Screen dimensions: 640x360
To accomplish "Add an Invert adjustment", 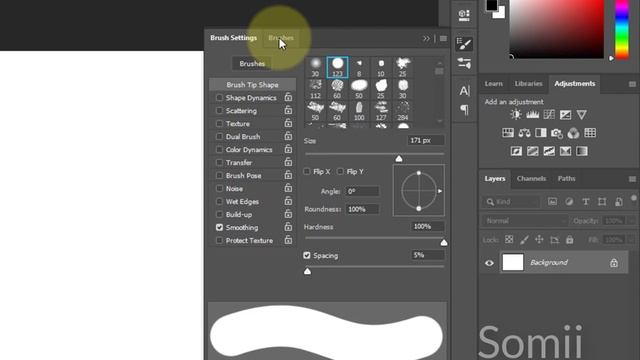I will tap(516, 151).
